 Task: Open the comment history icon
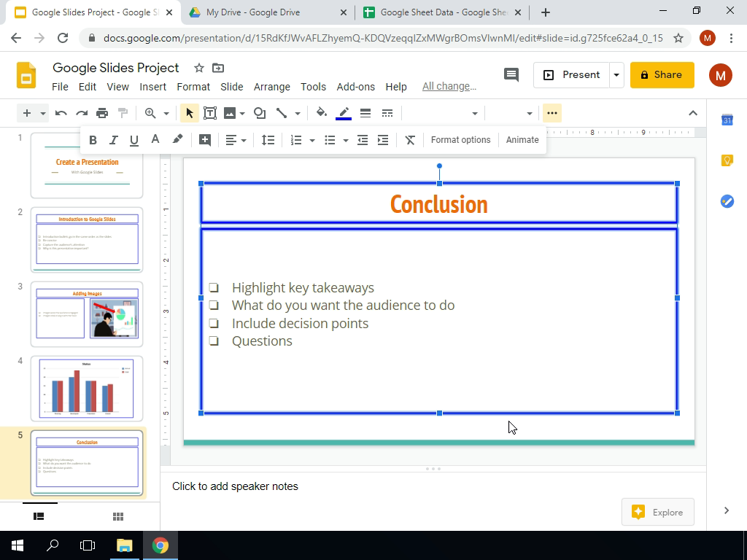pyautogui.click(x=511, y=75)
